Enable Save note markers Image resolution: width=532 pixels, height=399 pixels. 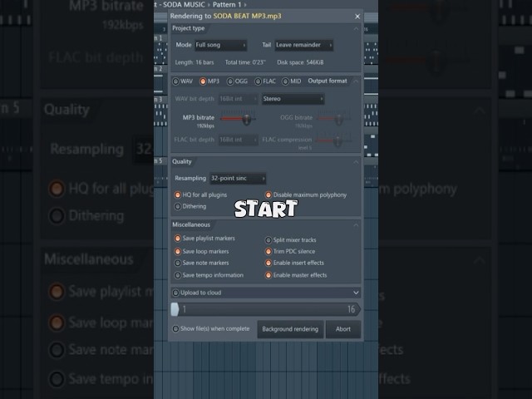(x=177, y=263)
